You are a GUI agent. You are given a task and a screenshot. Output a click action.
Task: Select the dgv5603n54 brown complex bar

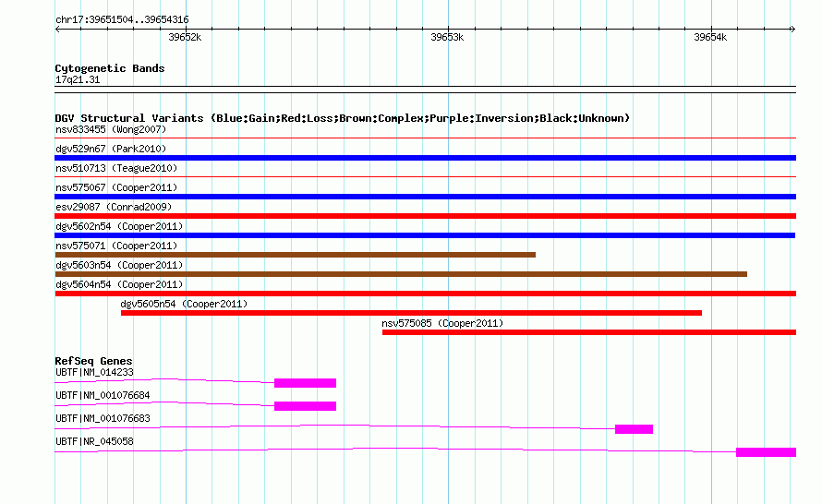point(401,274)
